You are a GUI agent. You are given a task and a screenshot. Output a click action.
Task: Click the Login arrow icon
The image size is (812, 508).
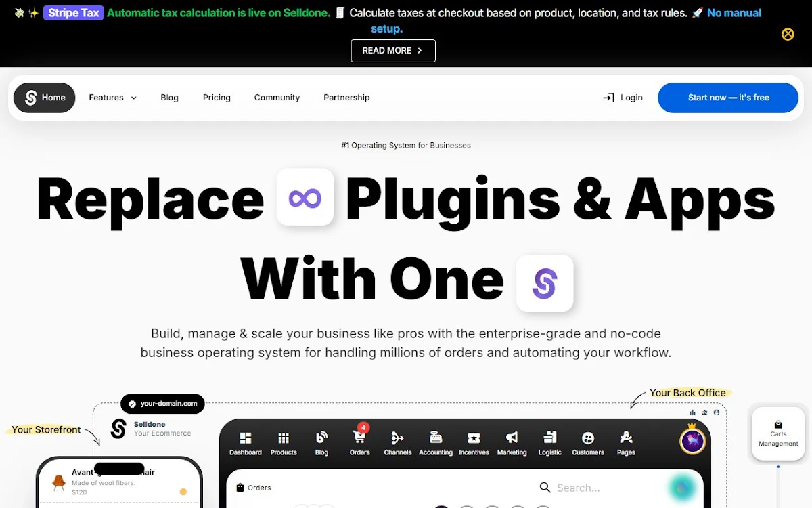point(608,98)
